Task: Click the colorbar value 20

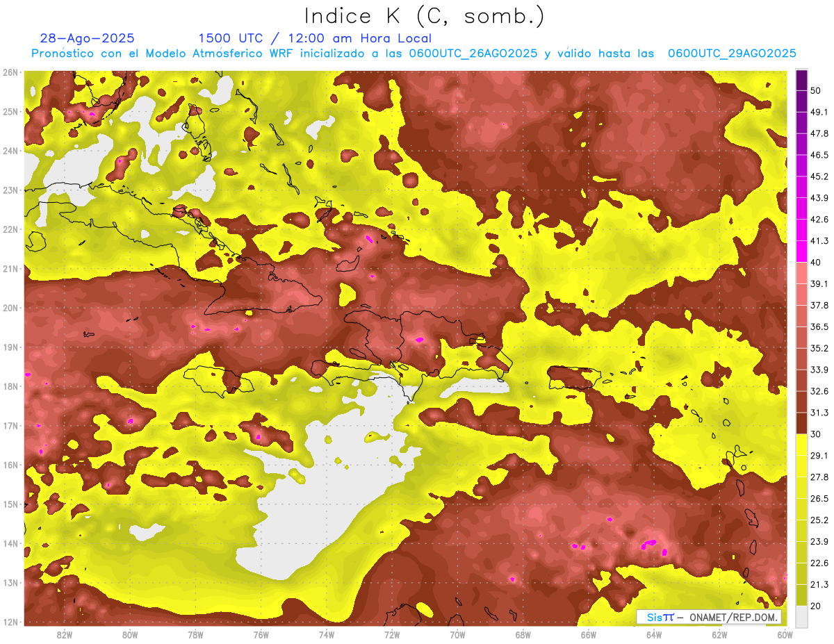Action: (817, 607)
